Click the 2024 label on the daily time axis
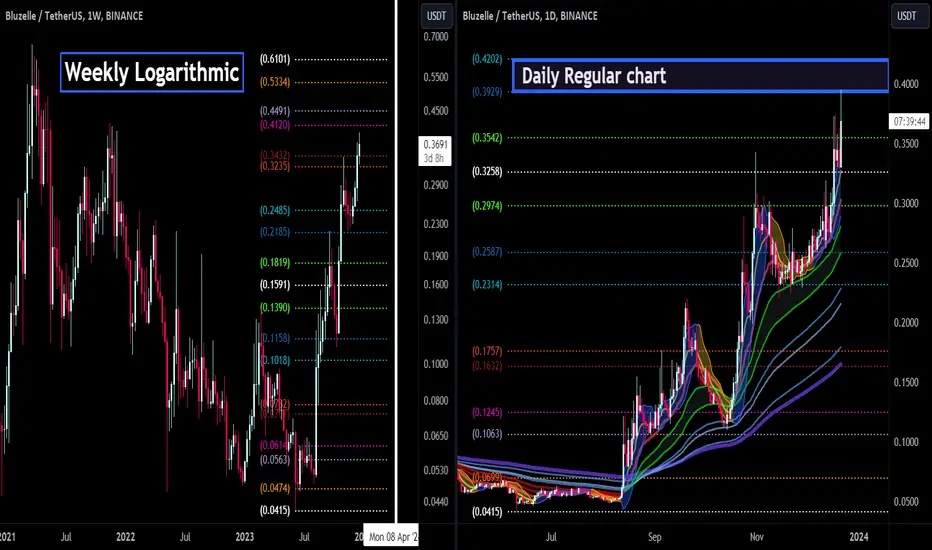This screenshot has height=550, width=932. pyautogui.click(x=859, y=537)
